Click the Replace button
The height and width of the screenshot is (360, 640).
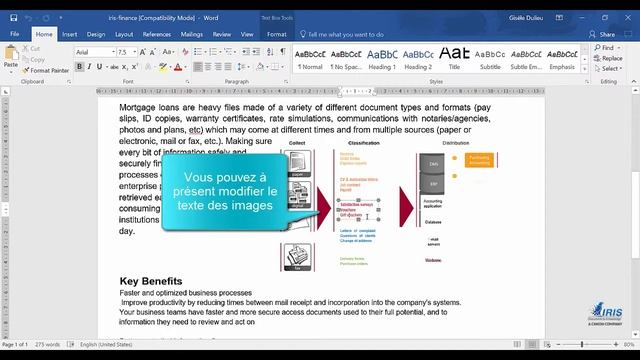tap(608, 58)
